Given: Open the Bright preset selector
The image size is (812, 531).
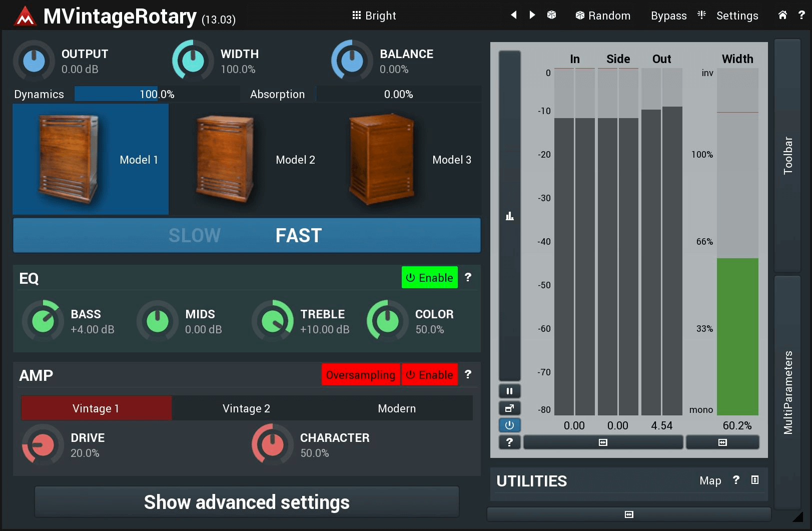Looking at the screenshot, I should 374,16.
